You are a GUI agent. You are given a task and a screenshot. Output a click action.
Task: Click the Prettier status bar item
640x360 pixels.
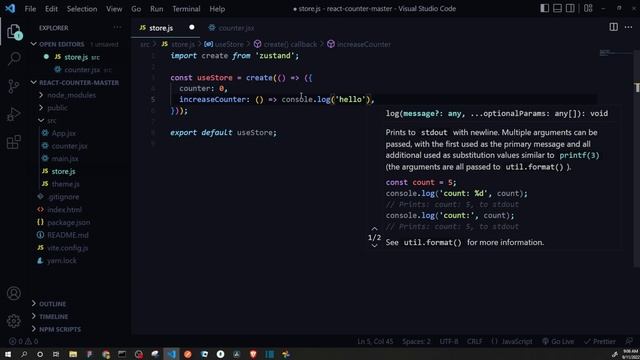600,341
